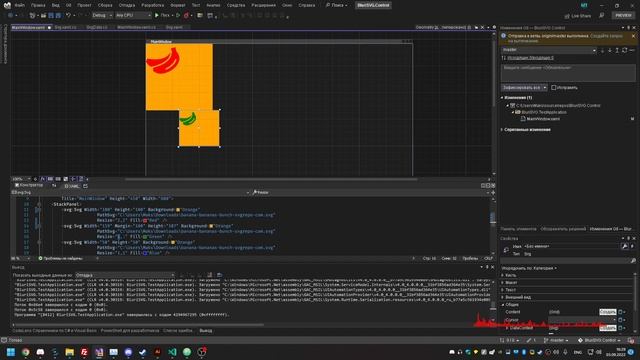Open the more actions ellipsis in Git Changes
Screen dimensions: 640x360
(632, 50)
